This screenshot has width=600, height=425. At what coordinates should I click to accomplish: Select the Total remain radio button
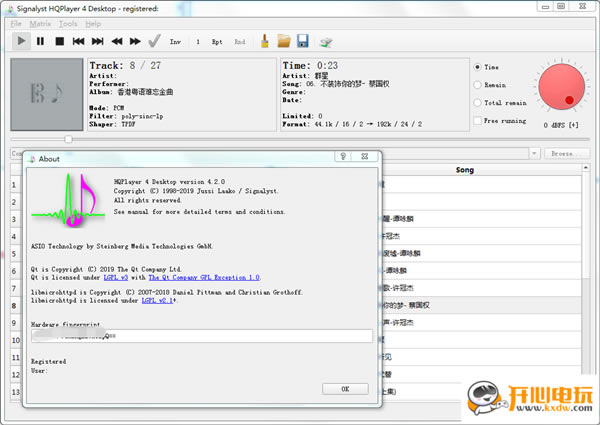pos(477,103)
